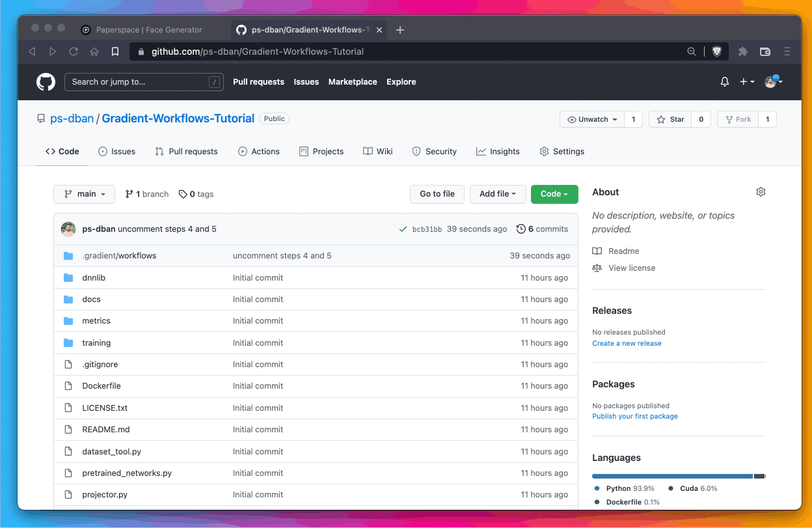The width and height of the screenshot is (812, 528).
Task: Open the main branch dropdown
Action: pyautogui.click(x=85, y=194)
